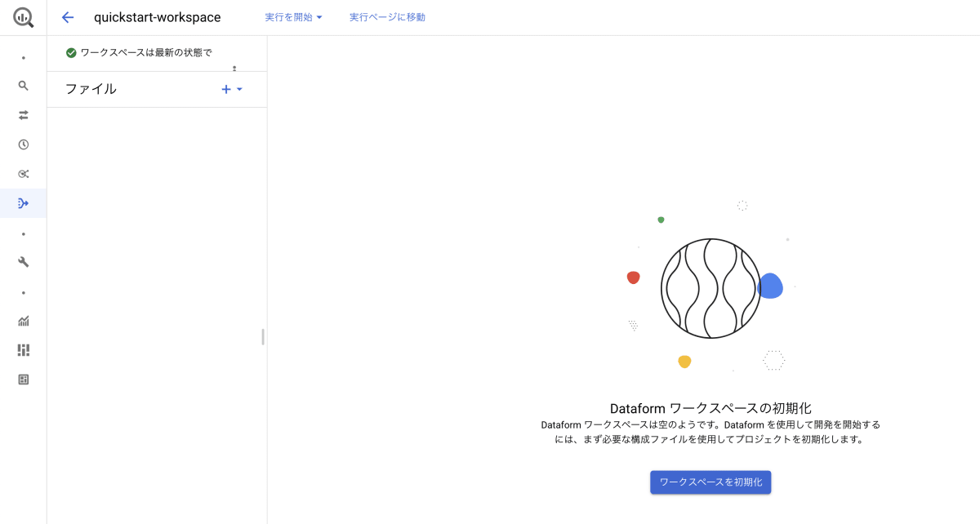Open Capacity management grid icon
The image size is (980, 524).
pyautogui.click(x=24, y=350)
